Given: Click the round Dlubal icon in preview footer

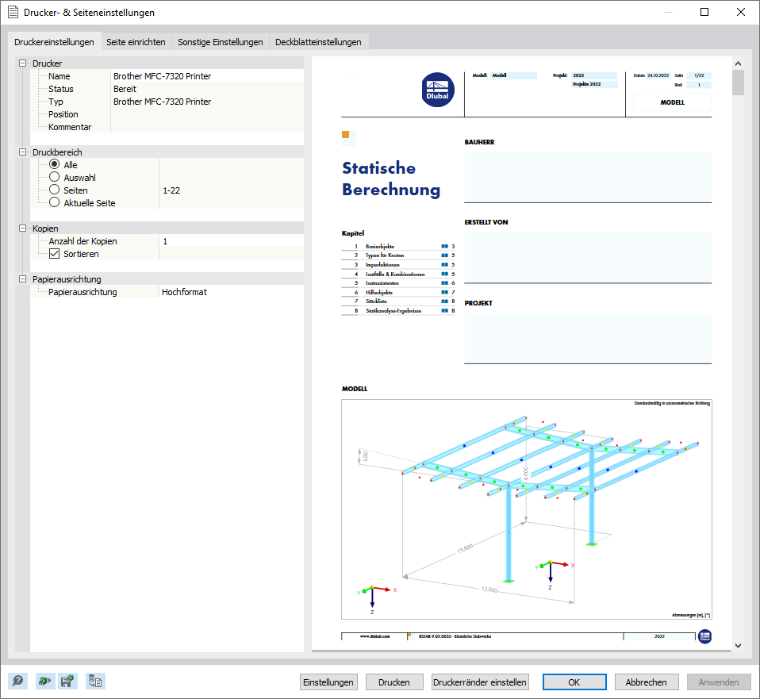Looking at the screenshot, I should click(705, 636).
